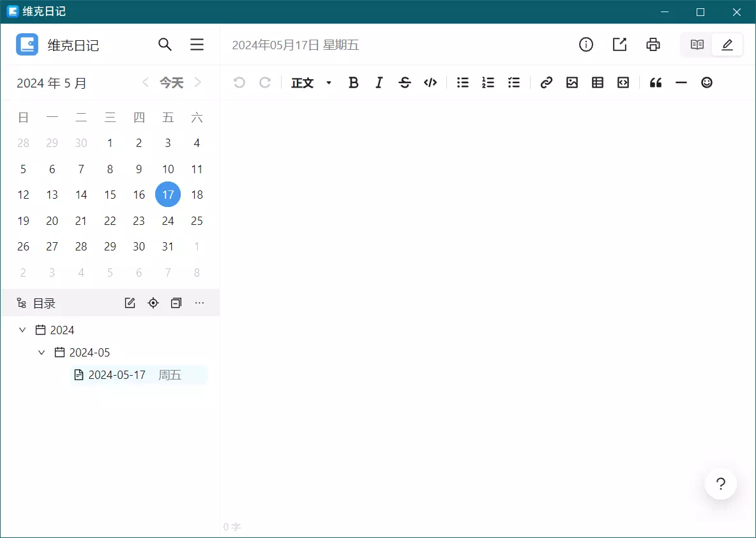
Task: Collapse the 2024 year folder
Action: (23, 330)
